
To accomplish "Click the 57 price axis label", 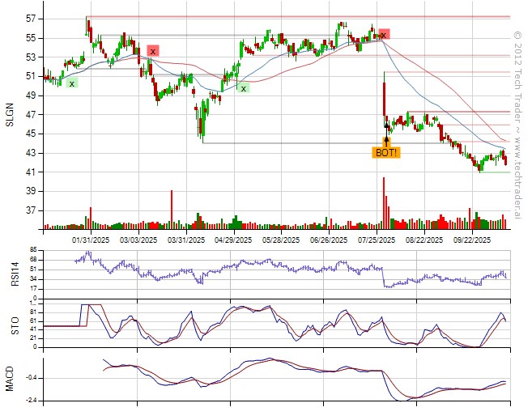I will point(31,18).
